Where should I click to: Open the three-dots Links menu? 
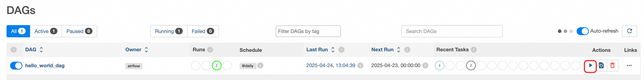(x=629, y=66)
